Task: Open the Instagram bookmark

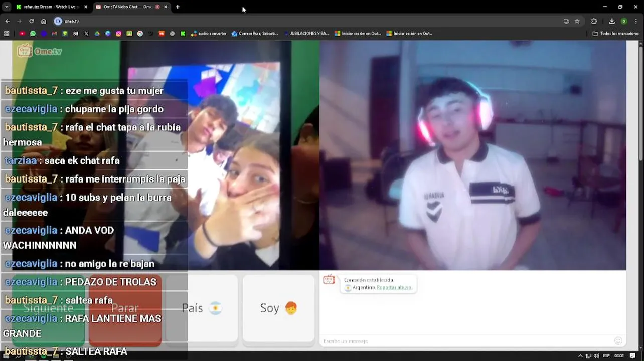Action: pos(118,34)
